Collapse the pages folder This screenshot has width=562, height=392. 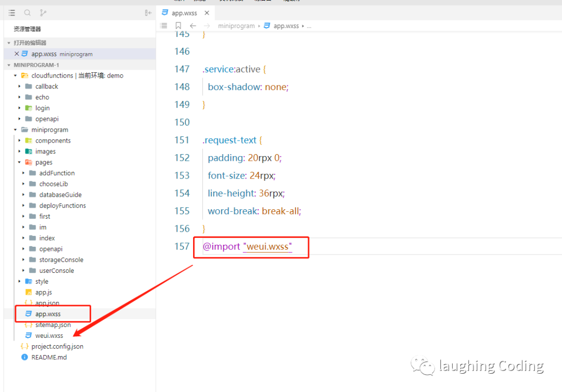pyautogui.click(x=19, y=162)
